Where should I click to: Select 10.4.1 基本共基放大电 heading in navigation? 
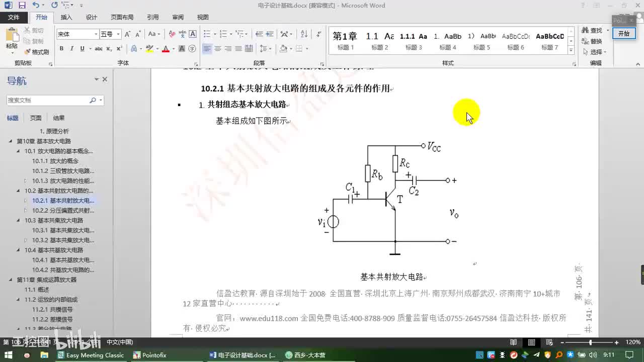coord(63,260)
